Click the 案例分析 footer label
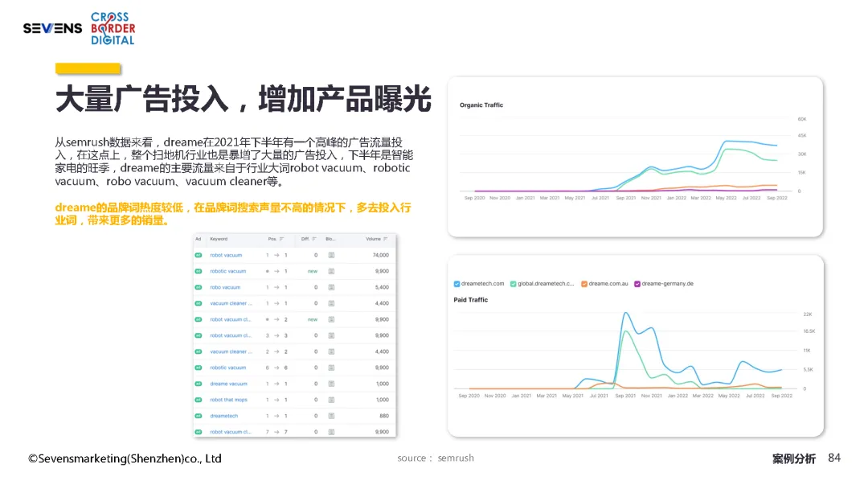 [x=794, y=458]
